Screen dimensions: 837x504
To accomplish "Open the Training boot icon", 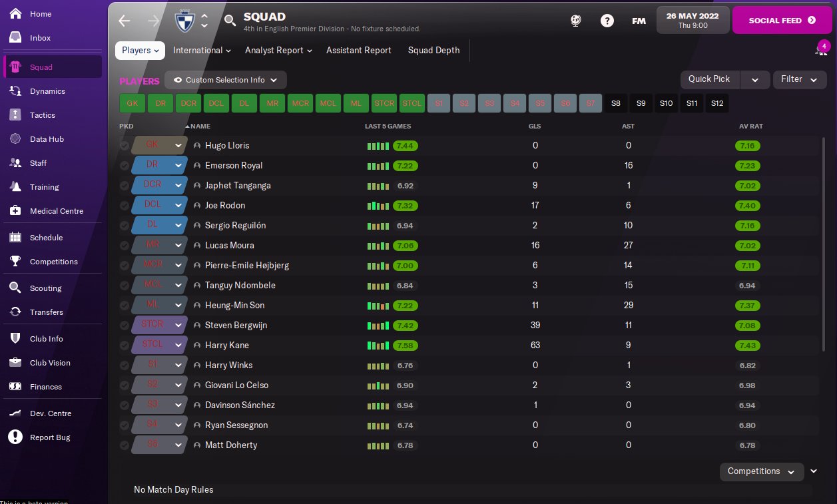I will [x=15, y=187].
